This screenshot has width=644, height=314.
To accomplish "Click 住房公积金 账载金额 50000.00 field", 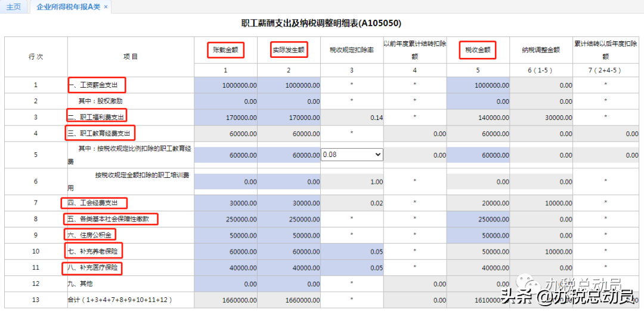I will pos(226,235).
